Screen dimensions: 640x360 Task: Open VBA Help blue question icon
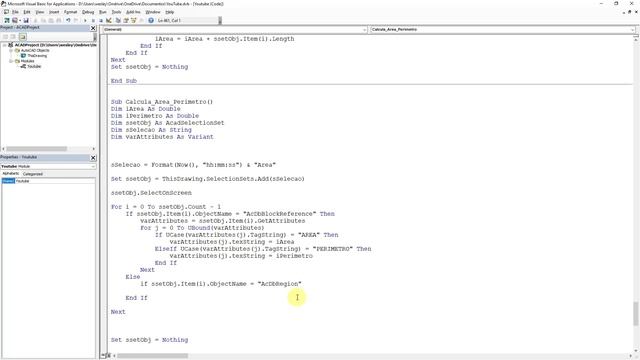click(151, 20)
